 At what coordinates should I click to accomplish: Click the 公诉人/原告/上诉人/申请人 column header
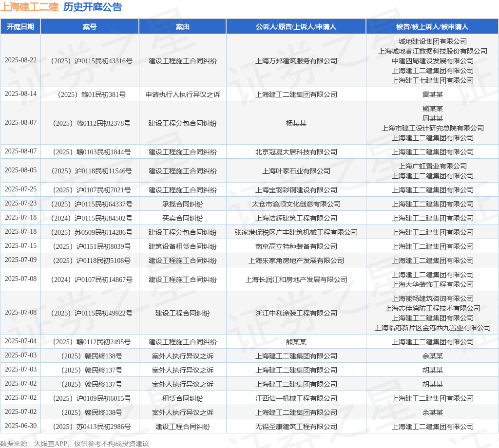tap(296, 27)
